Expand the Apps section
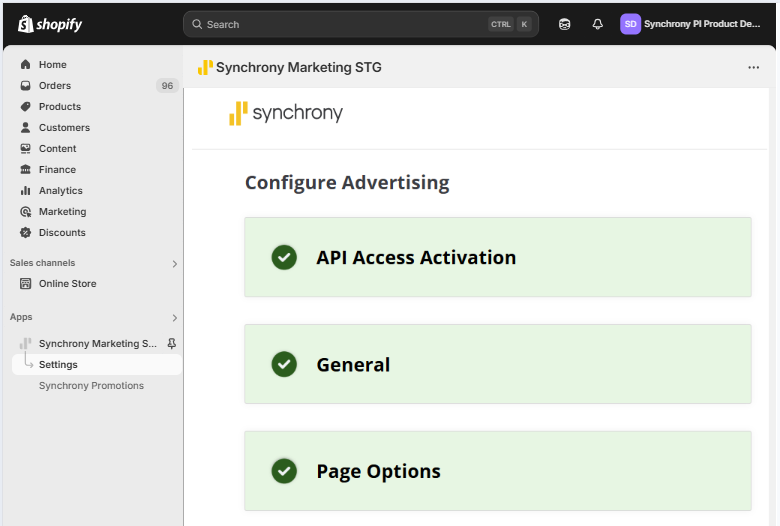780x526 pixels. click(x=174, y=318)
